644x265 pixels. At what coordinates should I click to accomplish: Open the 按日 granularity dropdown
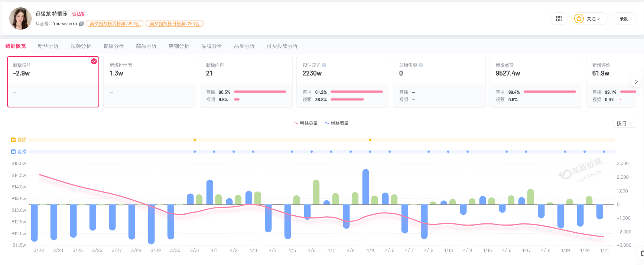click(x=625, y=123)
